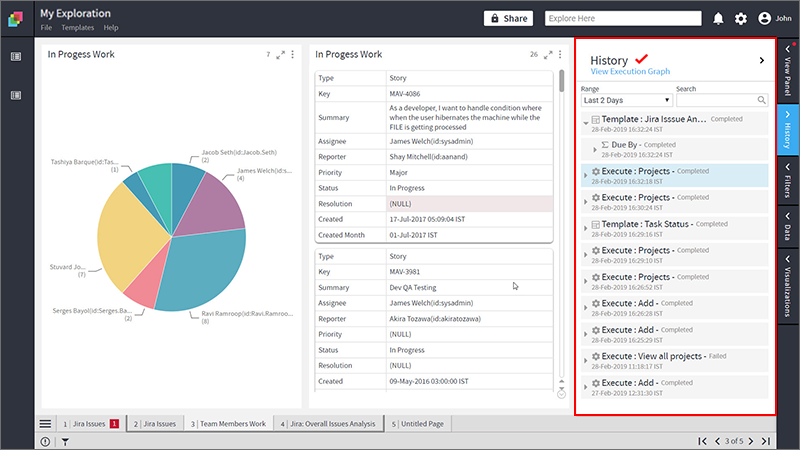The height and width of the screenshot is (450, 800).
Task: Open the notifications bell icon
Action: tap(718, 18)
